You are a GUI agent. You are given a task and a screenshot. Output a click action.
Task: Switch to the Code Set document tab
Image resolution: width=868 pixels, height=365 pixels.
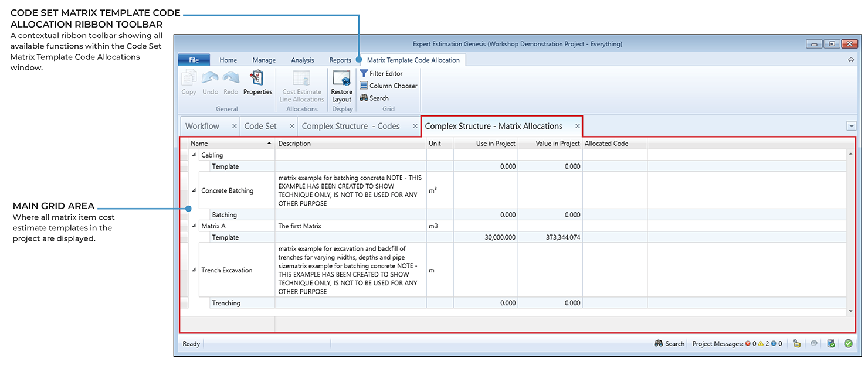pos(260,126)
